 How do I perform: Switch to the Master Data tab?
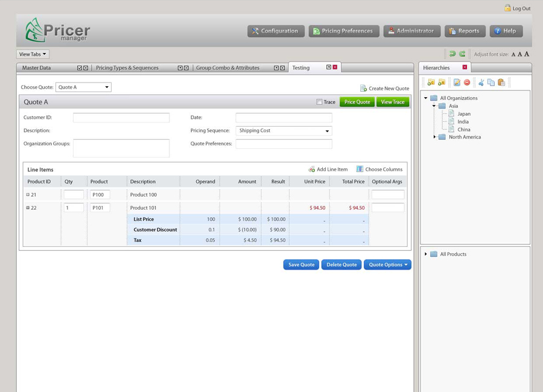coord(37,68)
